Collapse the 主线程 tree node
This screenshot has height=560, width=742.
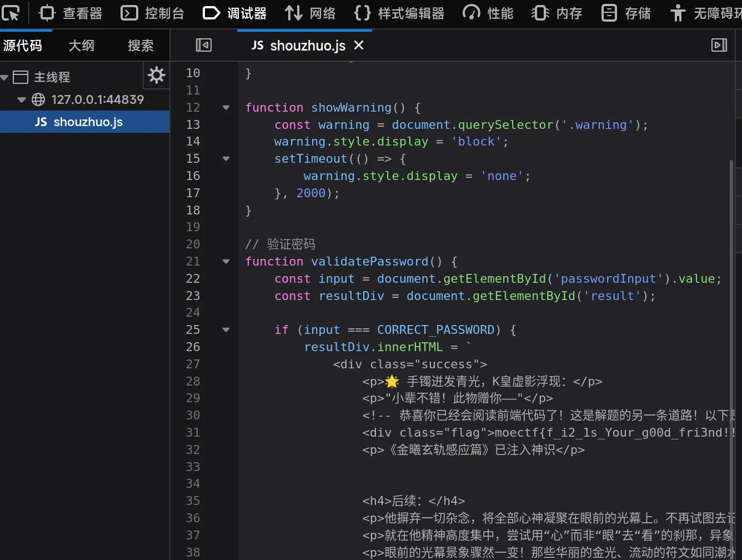tap(5, 77)
